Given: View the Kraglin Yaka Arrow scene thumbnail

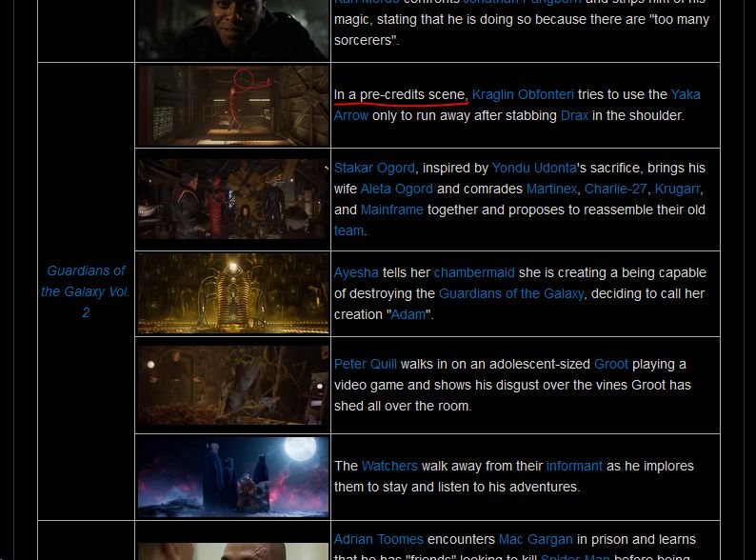Looking at the screenshot, I should click(232, 106).
